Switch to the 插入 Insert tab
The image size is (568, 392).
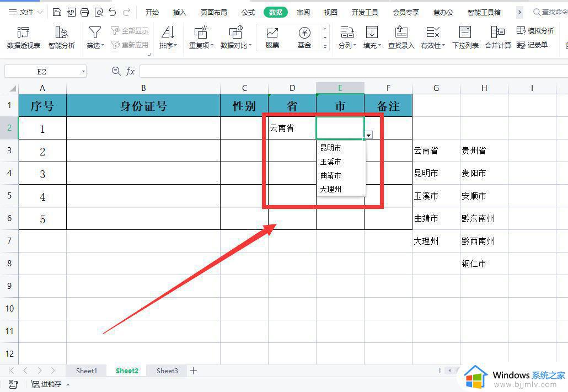(179, 12)
